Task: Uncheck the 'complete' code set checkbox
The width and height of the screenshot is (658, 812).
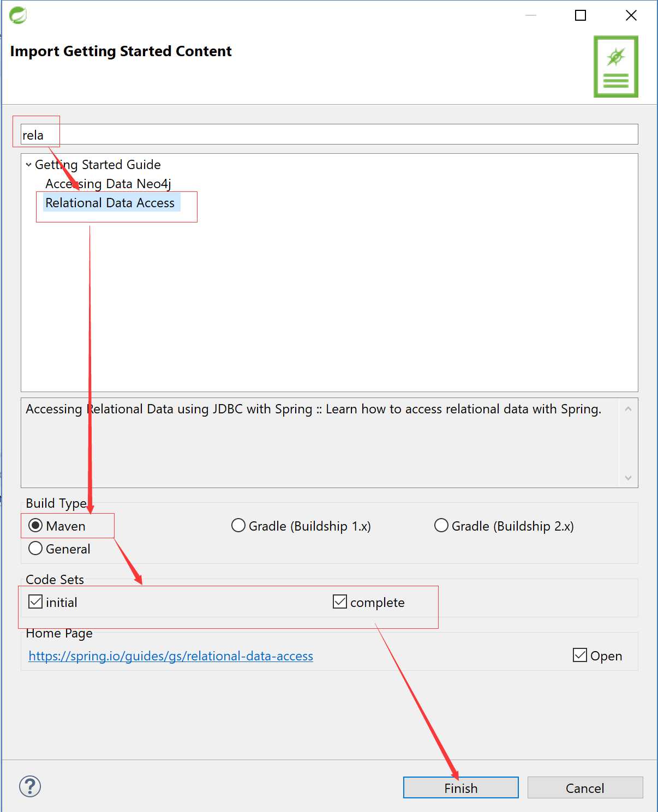Action: point(340,602)
